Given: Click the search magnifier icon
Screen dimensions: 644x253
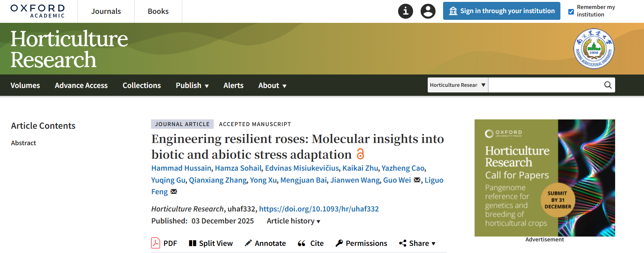Looking at the screenshot, I should tap(608, 85).
